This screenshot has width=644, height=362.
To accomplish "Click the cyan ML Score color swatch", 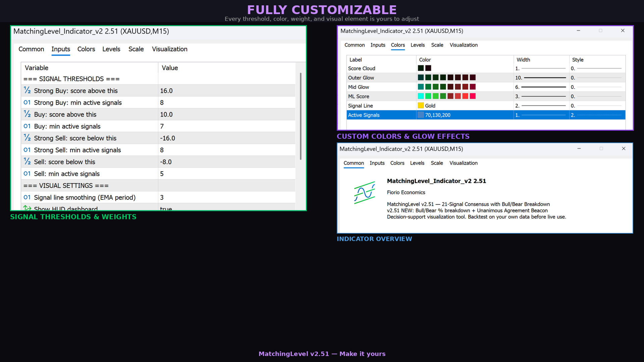I will tap(421, 96).
